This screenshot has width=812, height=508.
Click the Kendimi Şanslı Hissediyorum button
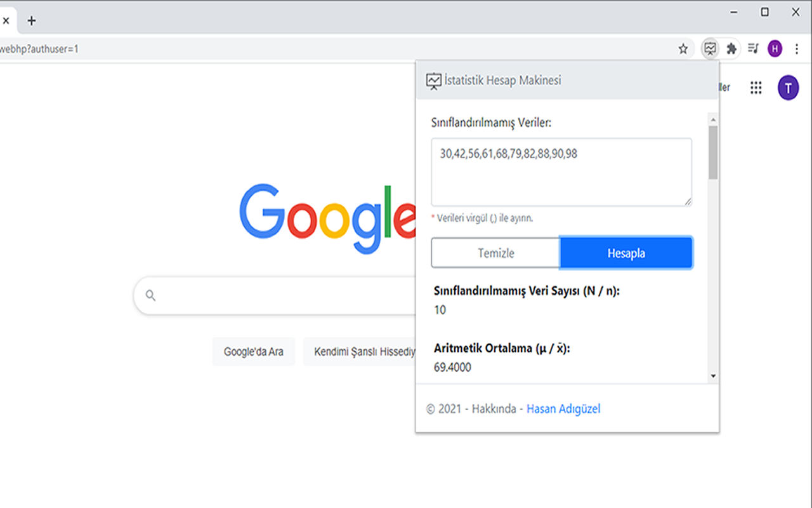point(360,352)
